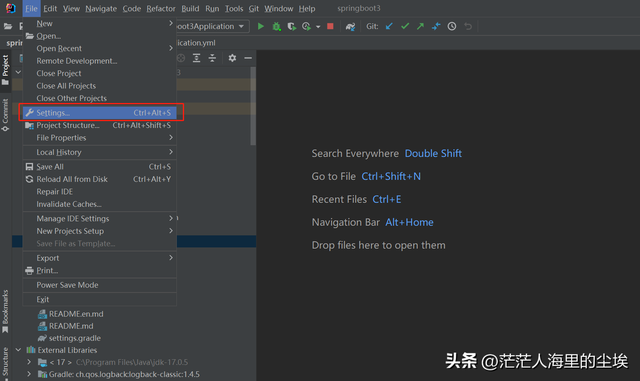Open dropdown arrow beside profiler icon
This screenshot has width=640, height=381.
[318, 27]
